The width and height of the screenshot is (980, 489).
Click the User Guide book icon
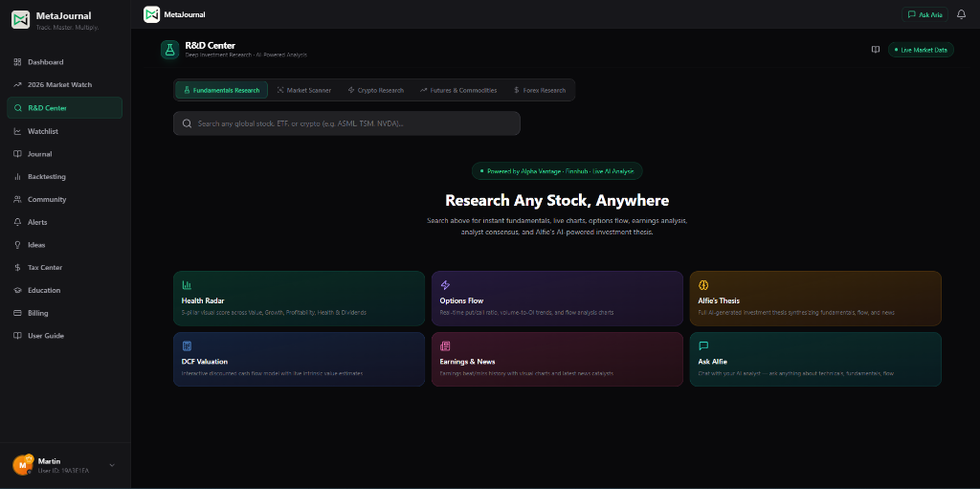(17, 336)
